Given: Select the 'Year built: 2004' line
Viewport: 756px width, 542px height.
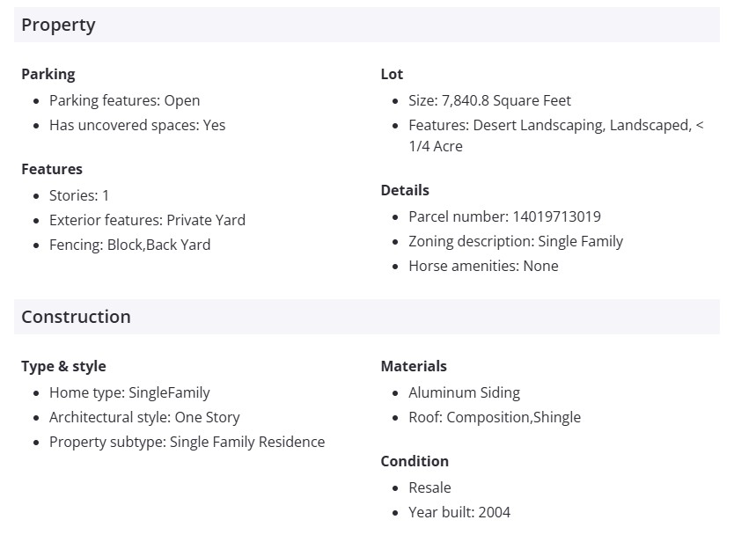Looking at the screenshot, I should point(459,512).
